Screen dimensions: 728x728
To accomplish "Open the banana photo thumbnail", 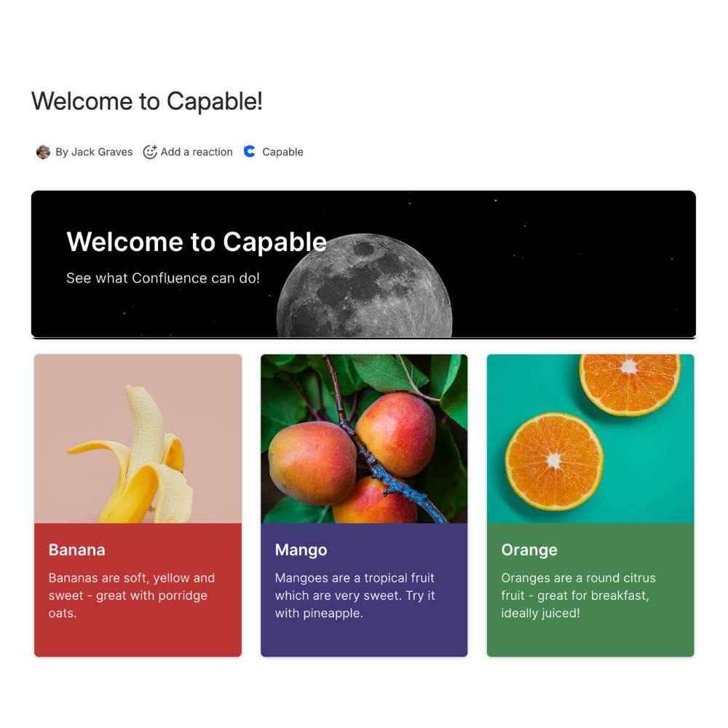I will (138, 439).
